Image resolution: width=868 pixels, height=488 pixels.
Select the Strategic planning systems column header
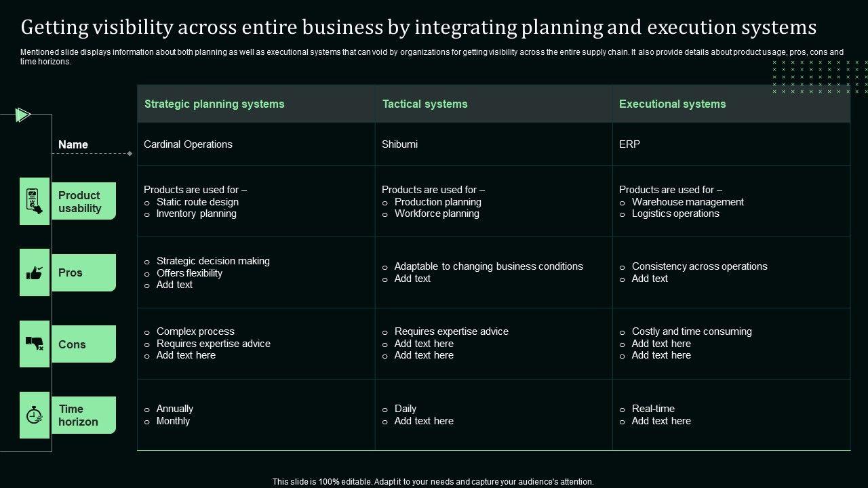(214, 104)
